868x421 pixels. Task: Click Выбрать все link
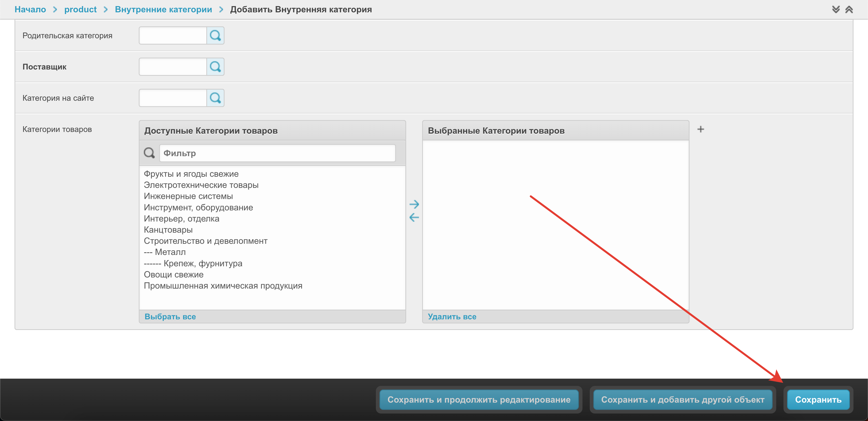(170, 317)
